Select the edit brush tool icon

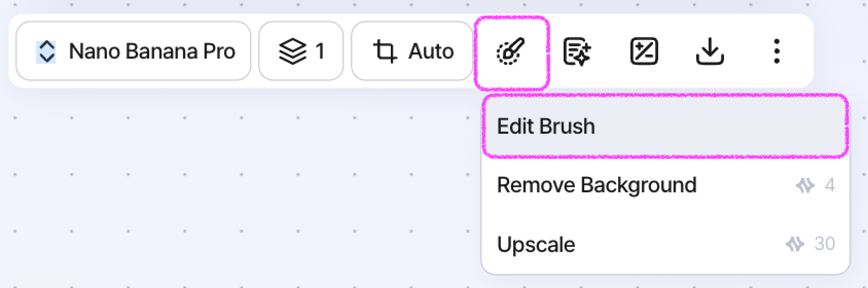(x=511, y=51)
